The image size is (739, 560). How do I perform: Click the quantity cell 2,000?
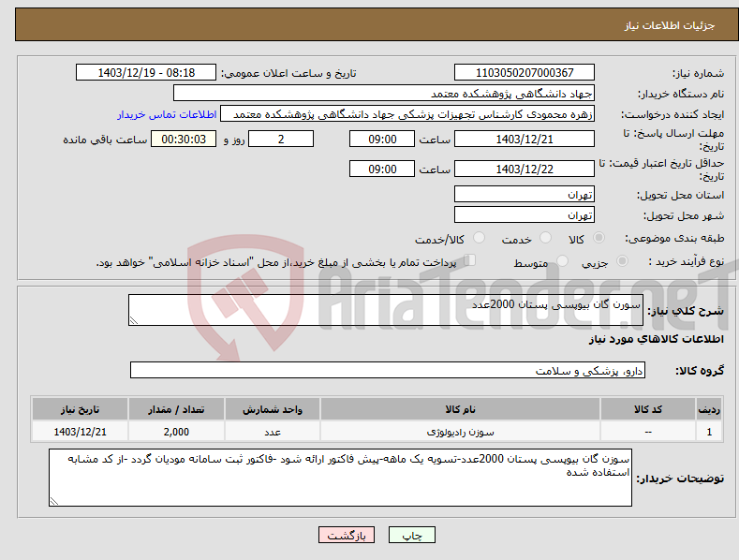(176, 432)
